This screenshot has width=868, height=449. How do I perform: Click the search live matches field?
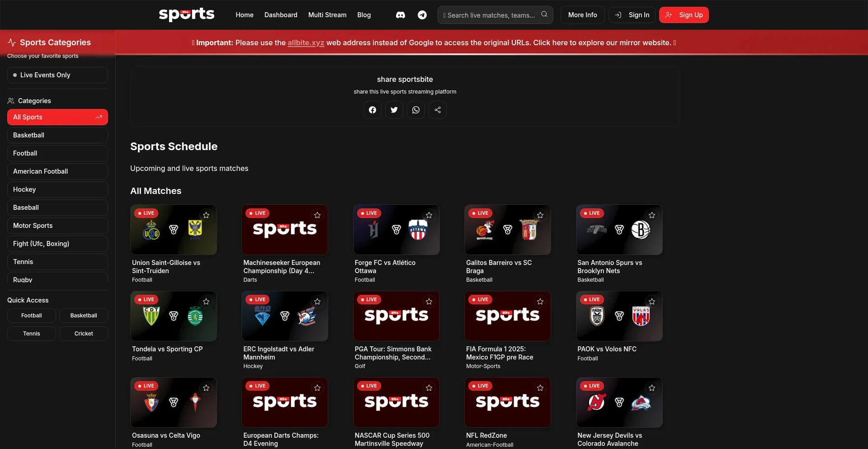(491, 15)
